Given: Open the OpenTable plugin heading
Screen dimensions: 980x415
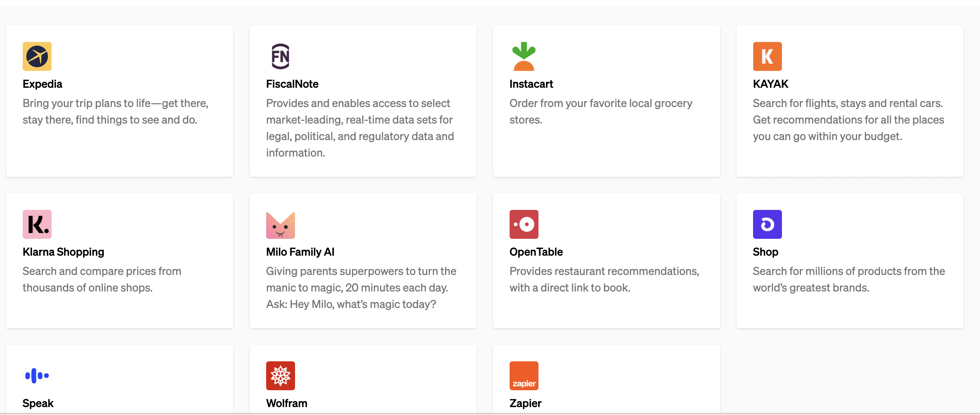Looking at the screenshot, I should coord(536,252).
